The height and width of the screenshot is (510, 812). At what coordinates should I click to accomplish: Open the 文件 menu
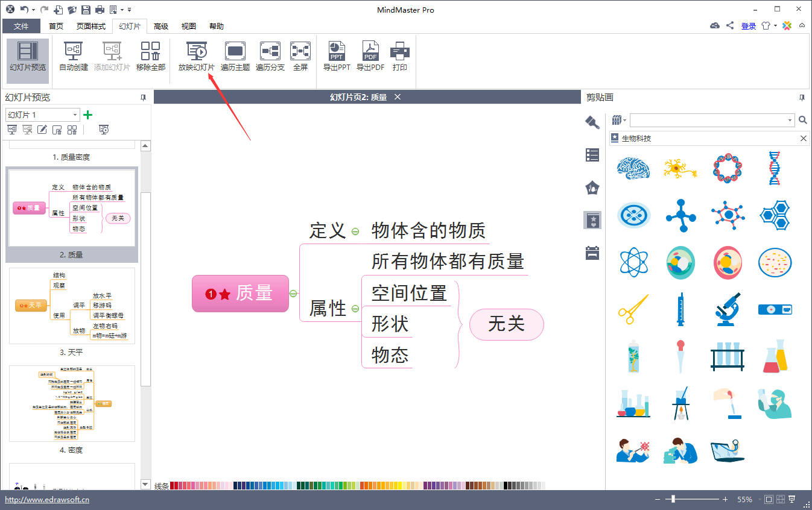point(21,26)
